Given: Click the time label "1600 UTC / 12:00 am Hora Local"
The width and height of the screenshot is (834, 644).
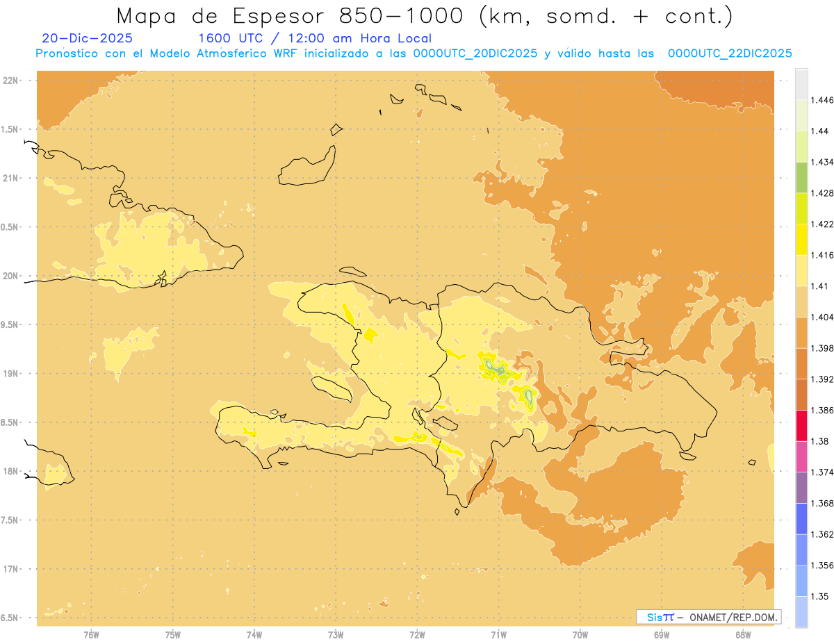Looking at the screenshot, I should [315, 38].
